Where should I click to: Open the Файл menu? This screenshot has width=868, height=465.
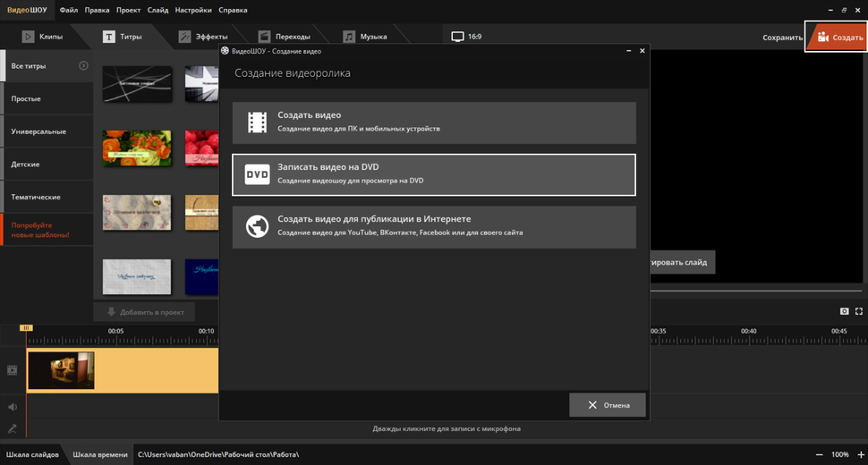(69, 10)
